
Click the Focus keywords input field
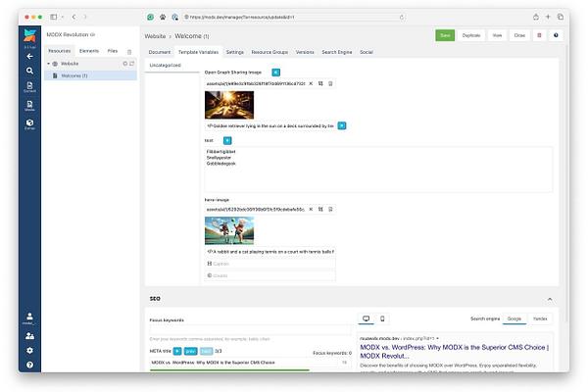(x=250, y=329)
